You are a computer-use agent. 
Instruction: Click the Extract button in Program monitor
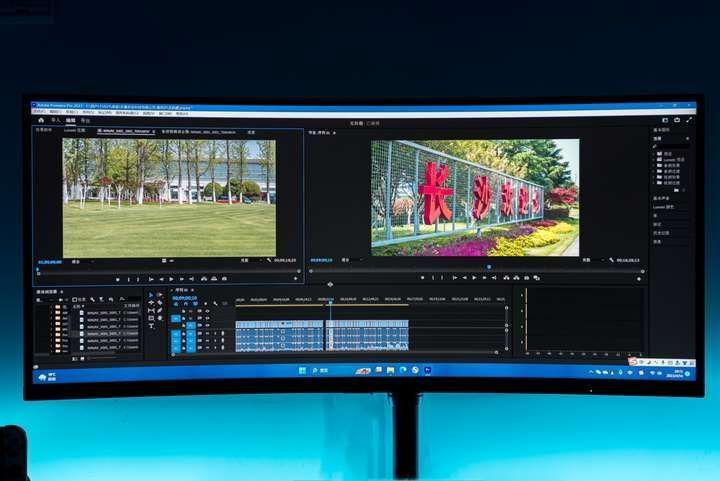[x=517, y=278]
